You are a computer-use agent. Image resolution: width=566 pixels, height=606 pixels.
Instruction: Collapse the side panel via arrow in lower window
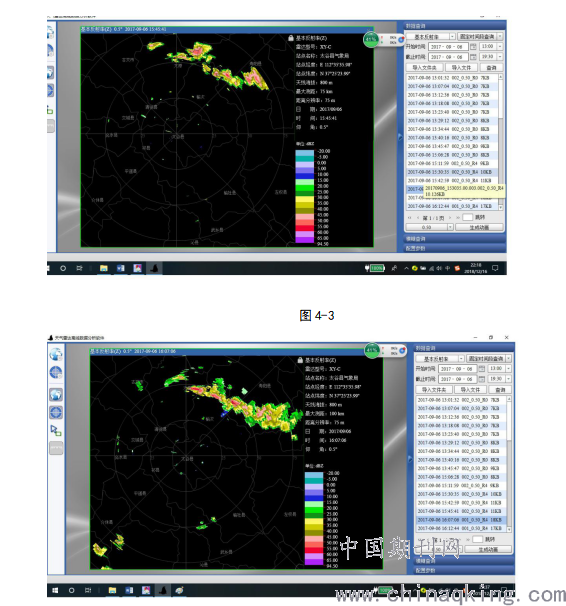coord(410,459)
